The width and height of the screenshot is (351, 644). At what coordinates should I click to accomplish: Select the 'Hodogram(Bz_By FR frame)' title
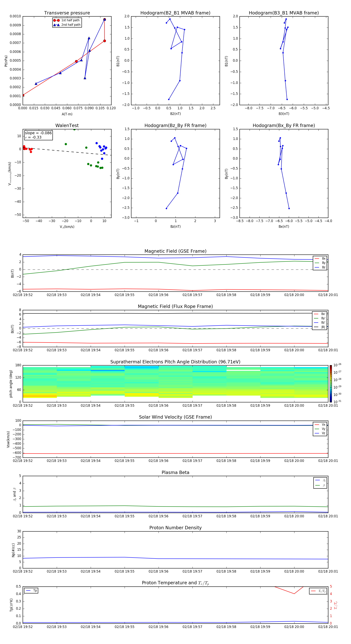coord(175,125)
